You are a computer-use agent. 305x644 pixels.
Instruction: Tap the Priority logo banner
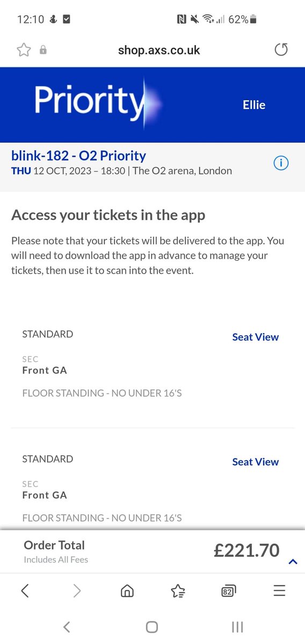pyautogui.click(x=97, y=103)
